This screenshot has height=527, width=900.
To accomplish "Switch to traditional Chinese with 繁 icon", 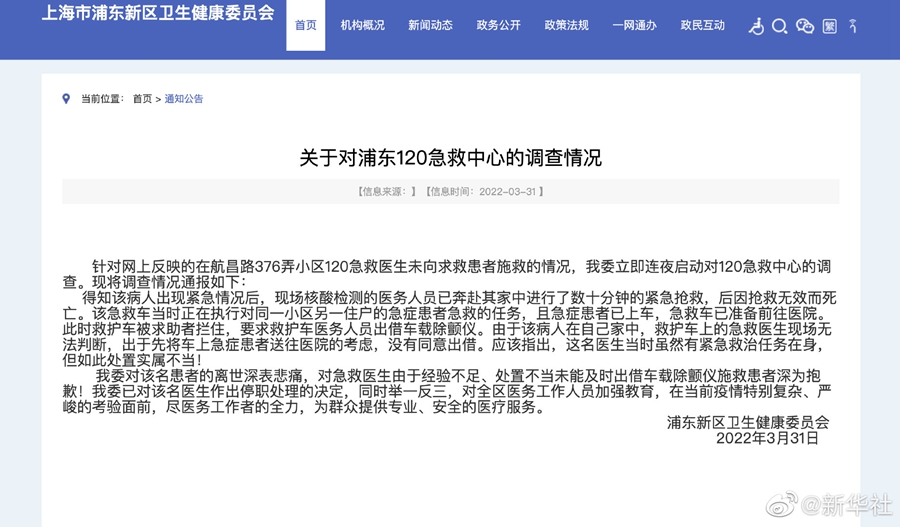I will 830,26.
